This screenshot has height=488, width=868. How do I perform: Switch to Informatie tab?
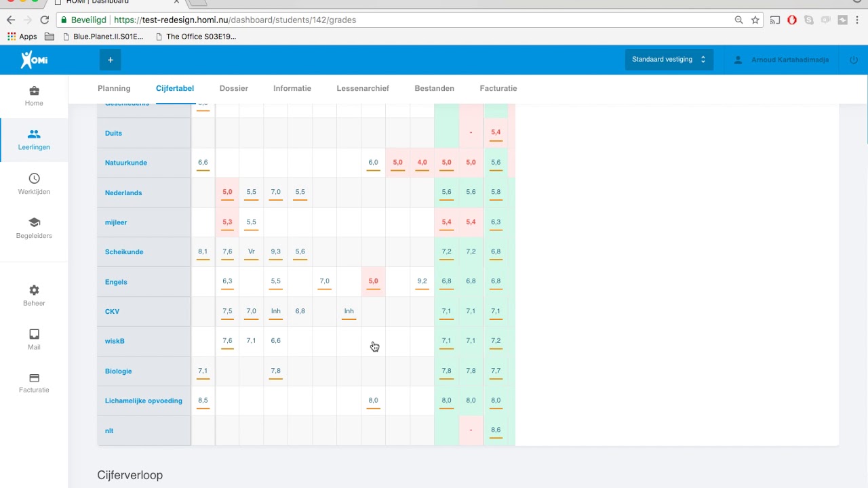tap(292, 88)
